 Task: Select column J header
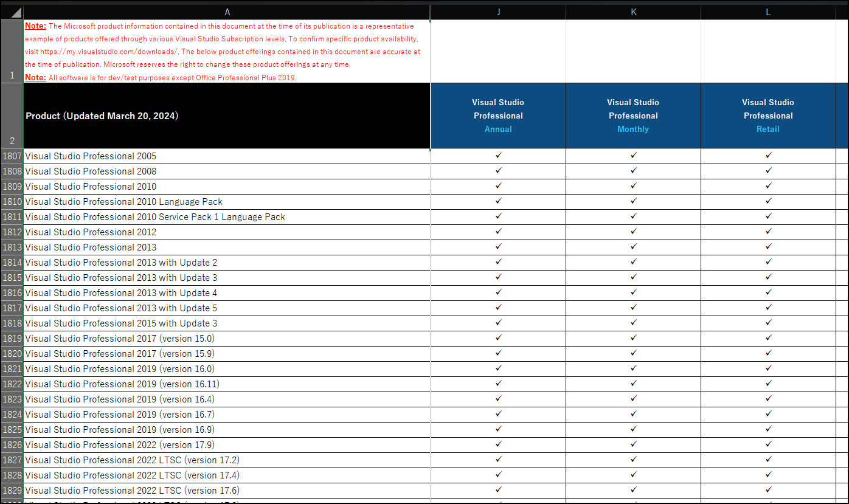498,12
